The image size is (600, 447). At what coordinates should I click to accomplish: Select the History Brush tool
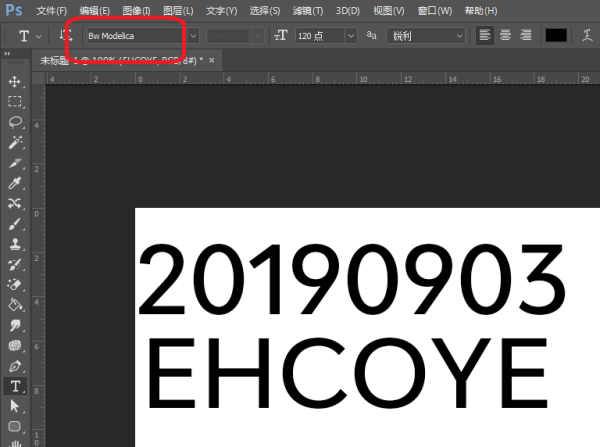pyautogui.click(x=15, y=264)
